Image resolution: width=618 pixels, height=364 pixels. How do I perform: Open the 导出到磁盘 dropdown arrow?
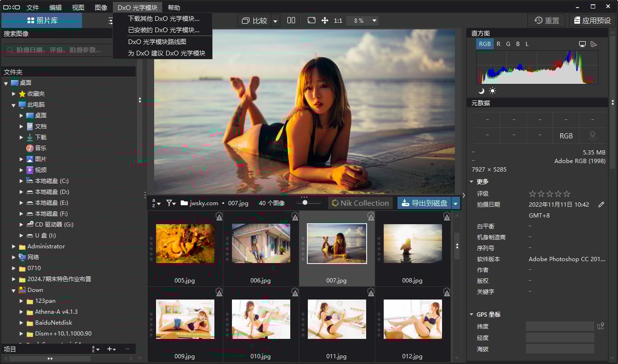[455, 202]
